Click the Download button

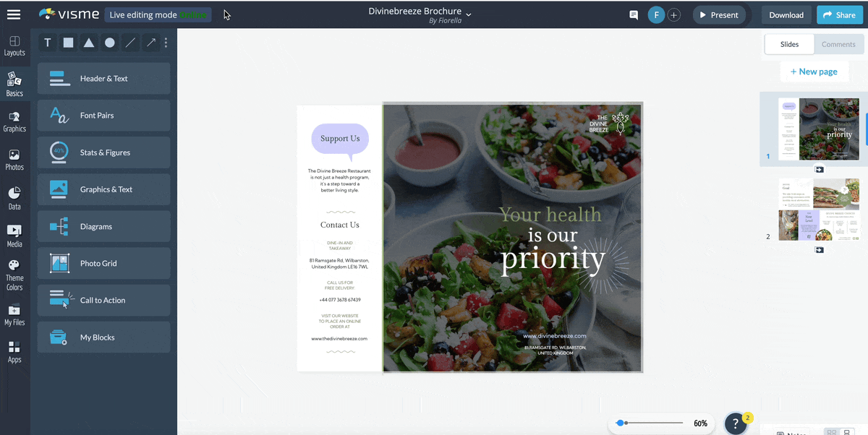tap(786, 14)
